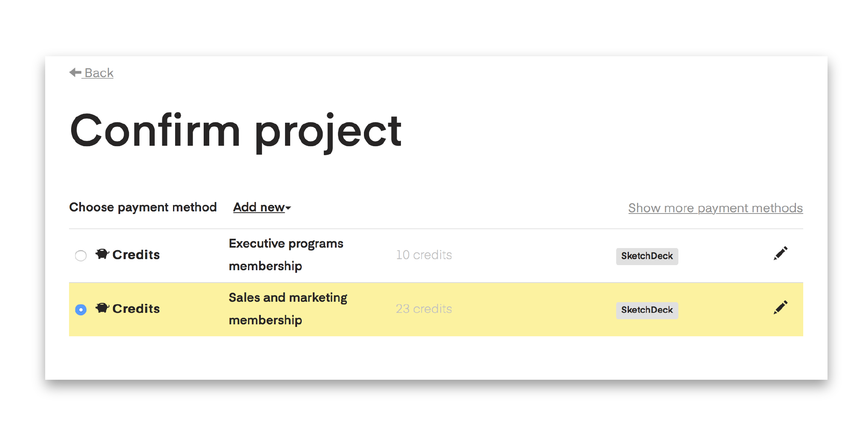Edit the Sales and marketing membership pencil icon

(x=781, y=307)
